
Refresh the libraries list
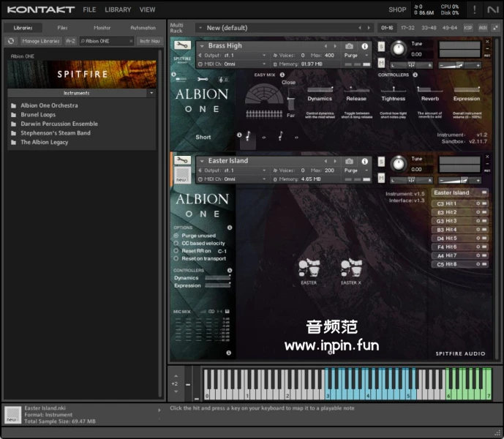pyautogui.click(x=11, y=41)
